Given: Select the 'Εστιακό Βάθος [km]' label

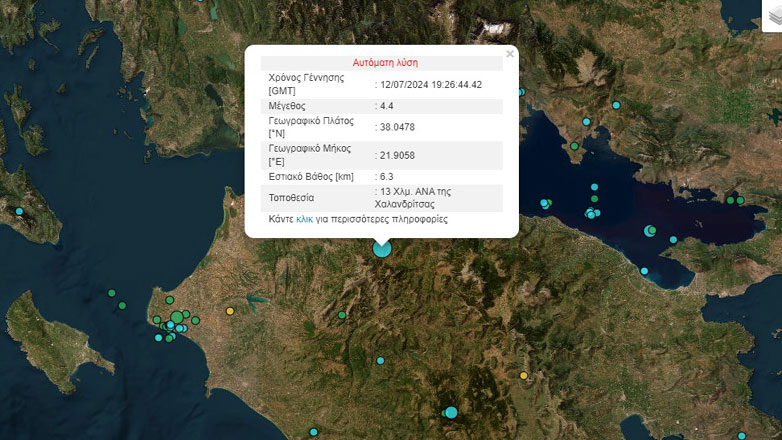Looking at the screenshot, I should click(311, 177).
